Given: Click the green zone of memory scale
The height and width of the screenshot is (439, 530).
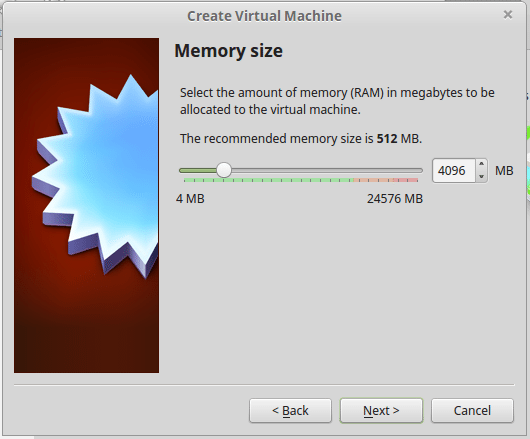Looking at the screenshot, I should tap(269, 180).
